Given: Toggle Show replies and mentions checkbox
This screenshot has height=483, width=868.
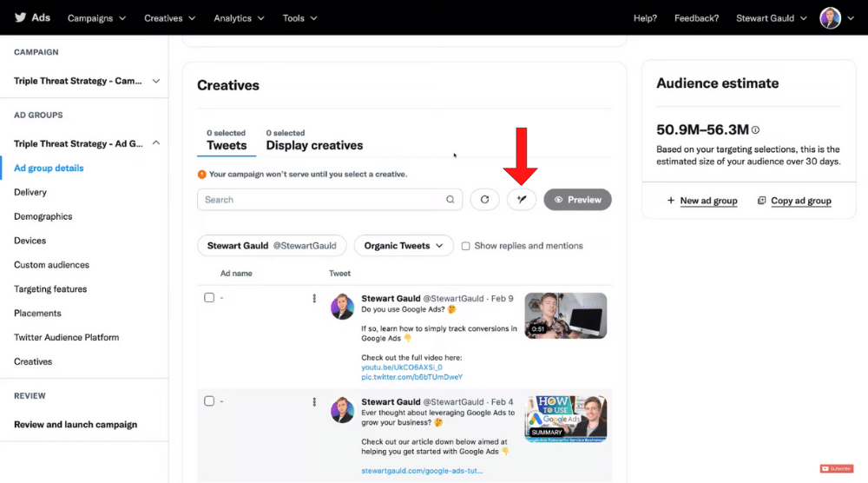Looking at the screenshot, I should (x=465, y=246).
